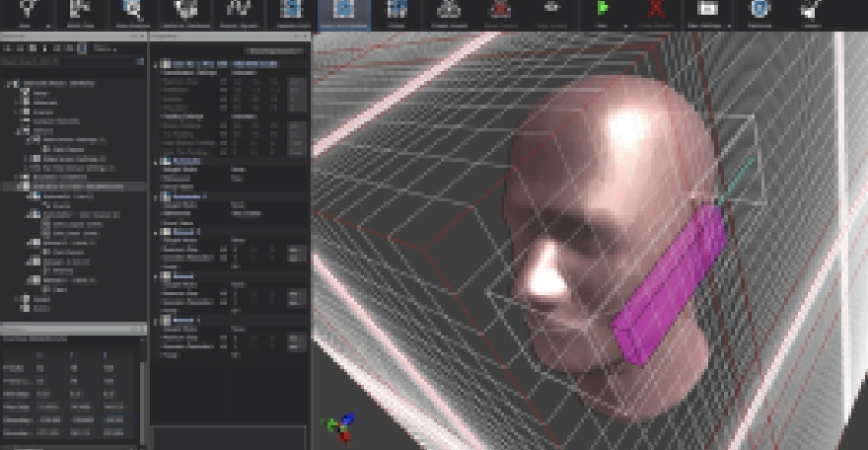Open dropdown arrow beside the white window icon
Screen dimensions: 868x450
pos(729,26)
